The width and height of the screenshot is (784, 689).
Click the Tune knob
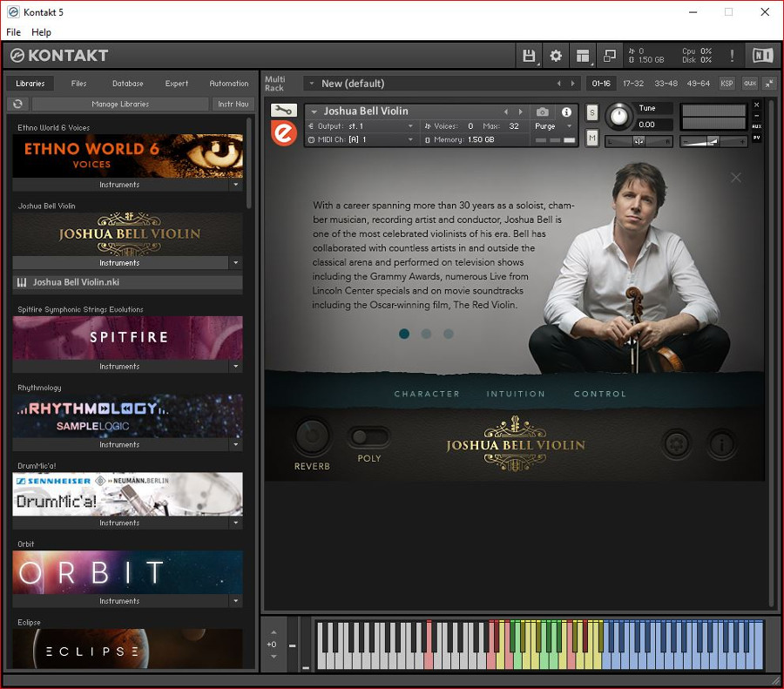point(619,116)
